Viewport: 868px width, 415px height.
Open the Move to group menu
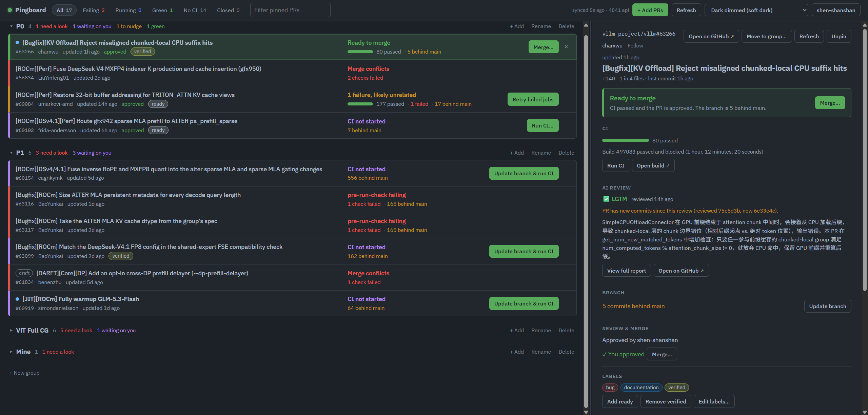point(767,37)
